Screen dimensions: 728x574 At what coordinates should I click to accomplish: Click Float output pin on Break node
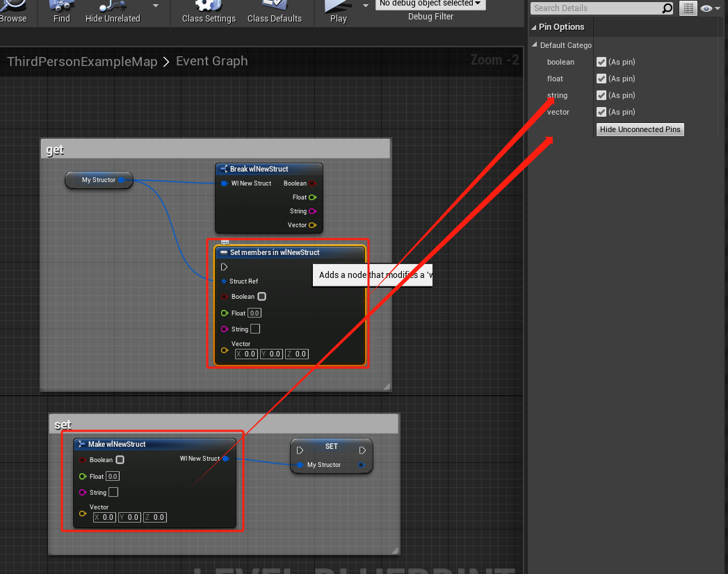[312, 197]
